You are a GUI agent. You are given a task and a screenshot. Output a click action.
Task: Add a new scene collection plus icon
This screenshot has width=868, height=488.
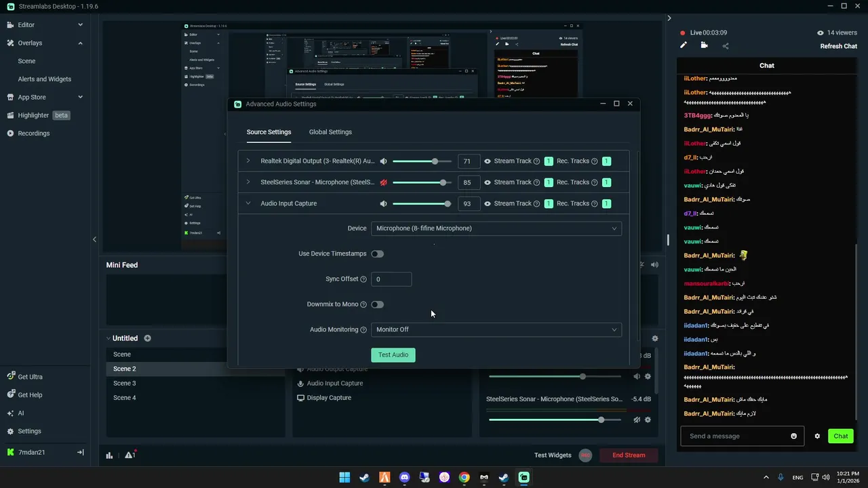click(147, 338)
